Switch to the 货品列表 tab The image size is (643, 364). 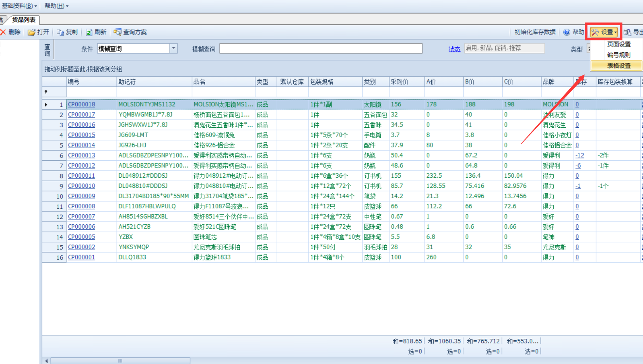click(x=23, y=19)
